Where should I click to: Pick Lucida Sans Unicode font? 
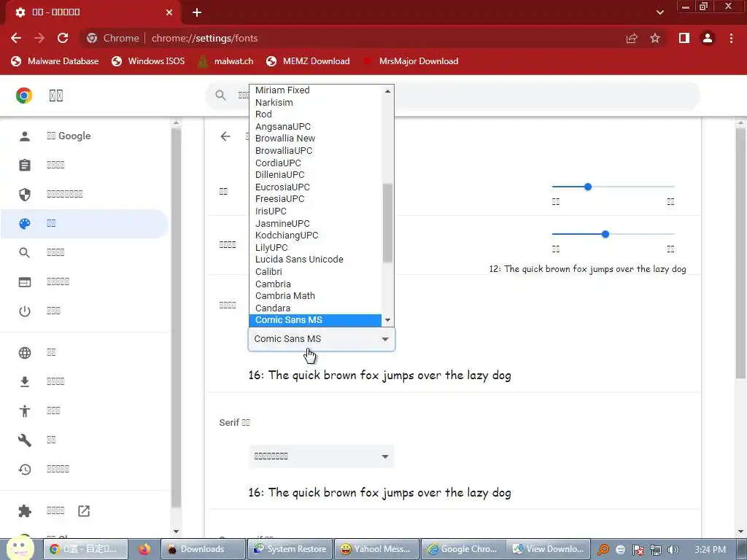tap(315, 260)
